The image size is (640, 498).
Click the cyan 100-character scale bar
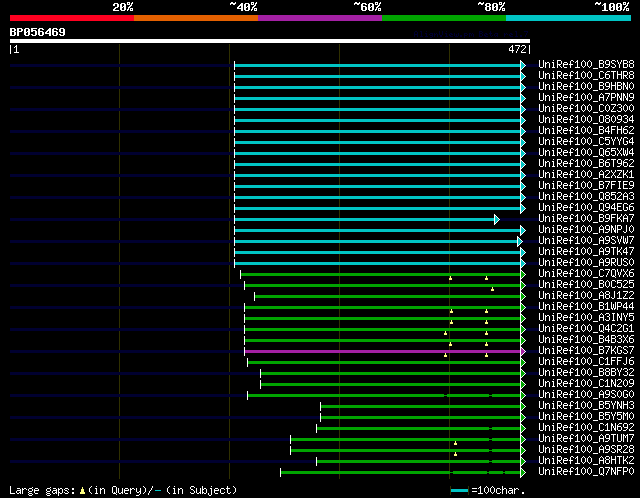pyautogui.click(x=460, y=490)
